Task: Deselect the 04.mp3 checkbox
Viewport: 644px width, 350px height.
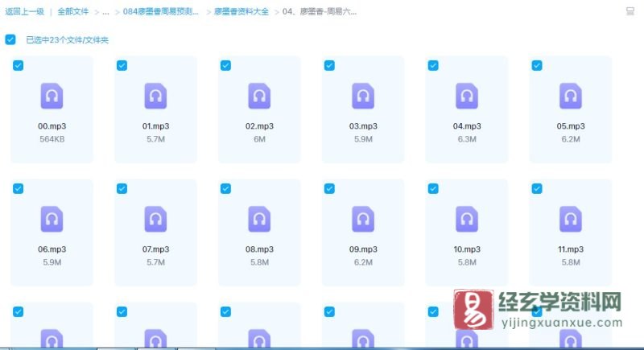Action: [433, 66]
